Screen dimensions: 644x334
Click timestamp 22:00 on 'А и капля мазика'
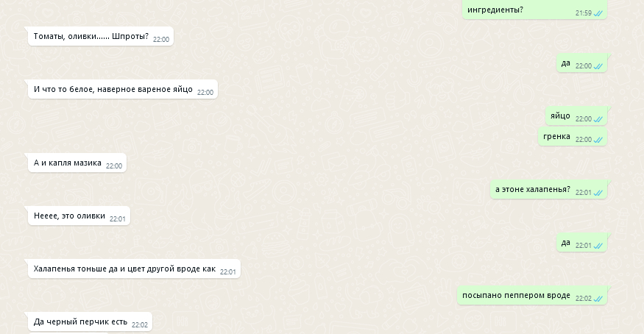pyautogui.click(x=114, y=166)
